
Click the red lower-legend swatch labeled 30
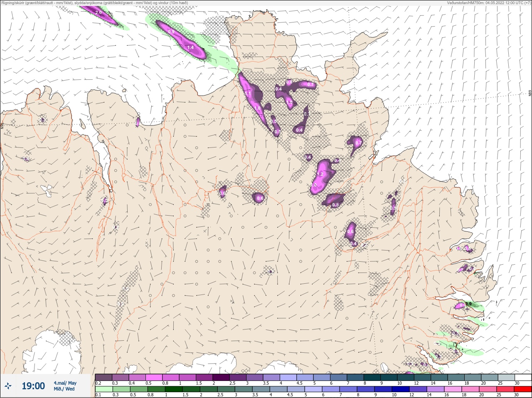click(523, 389)
